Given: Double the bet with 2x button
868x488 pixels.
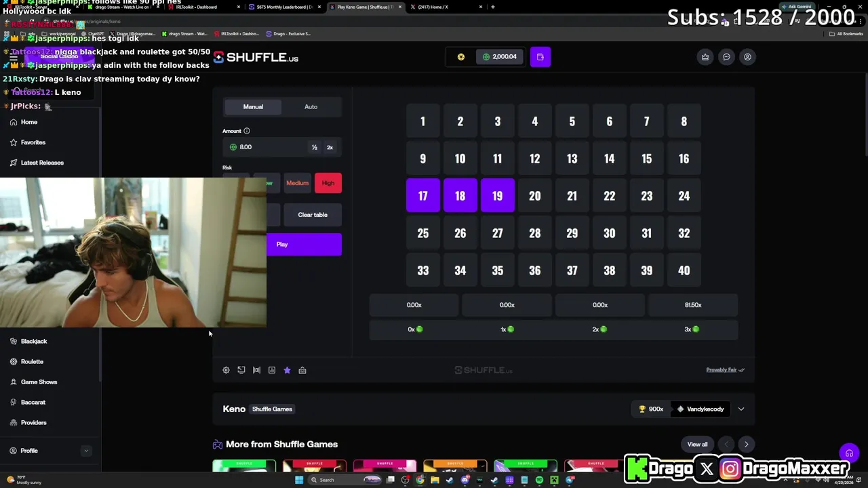Looking at the screenshot, I should tap(330, 147).
